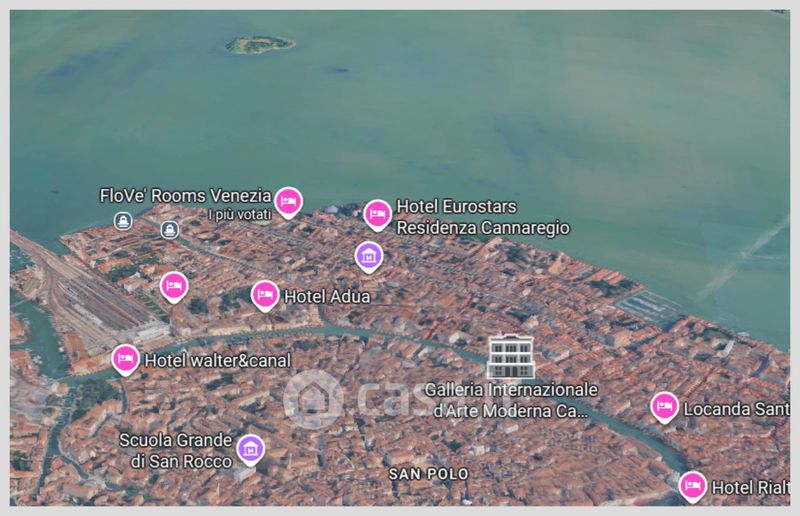The image size is (800, 516).
Task: Select the Scuola Grande di San Rocco purple pin
Action: pyautogui.click(x=250, y=447)
